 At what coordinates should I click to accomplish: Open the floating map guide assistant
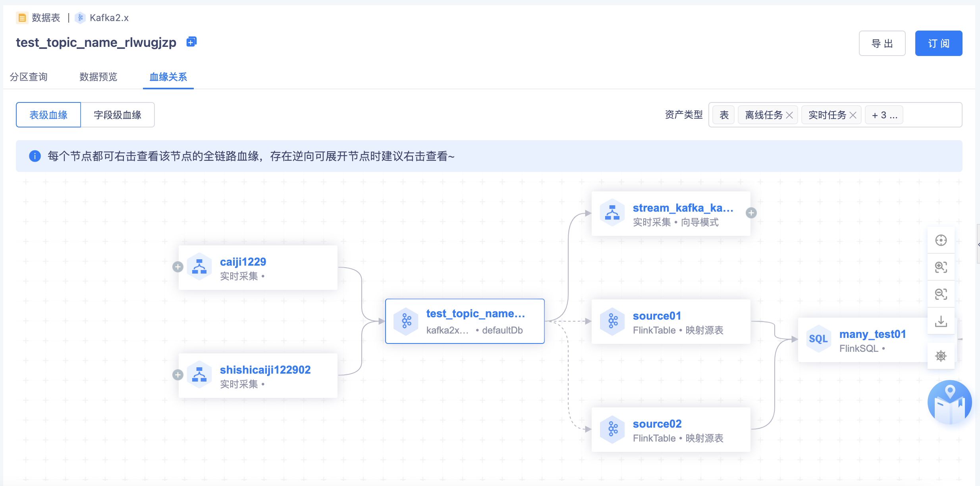[949, 402]
